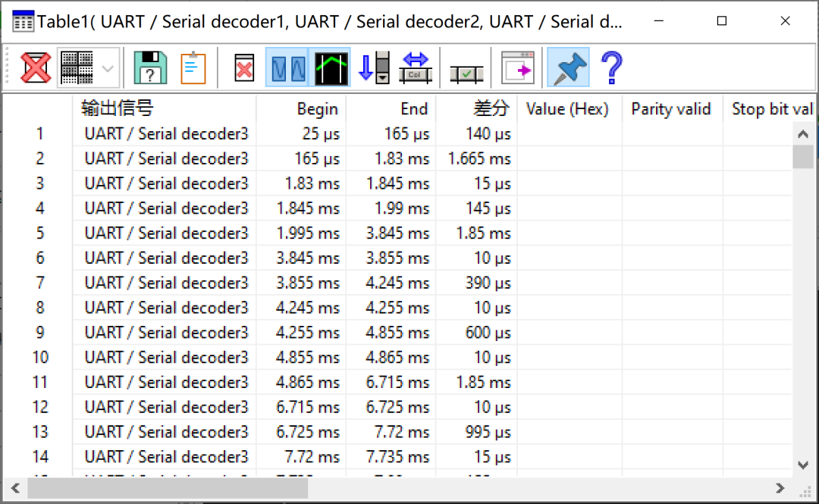Click 差分 value 995 µs
The image size is (819, 504).
click(x=488, y=432)
